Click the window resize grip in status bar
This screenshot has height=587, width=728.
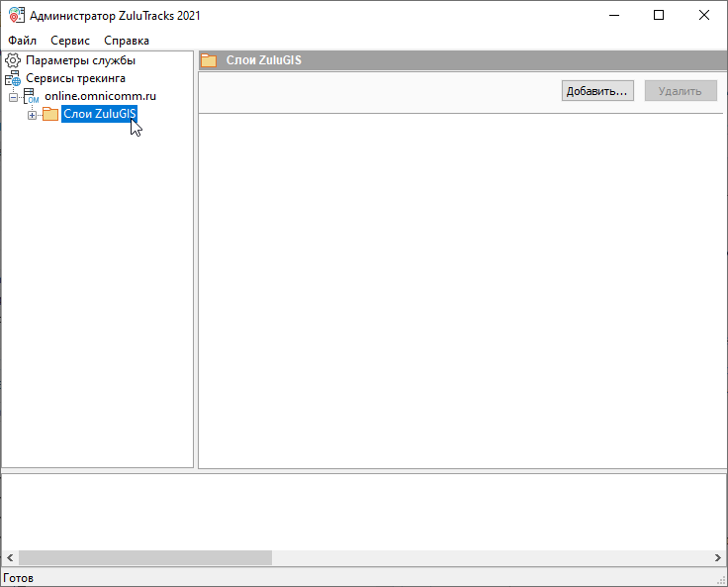click(x=720, y=579)
